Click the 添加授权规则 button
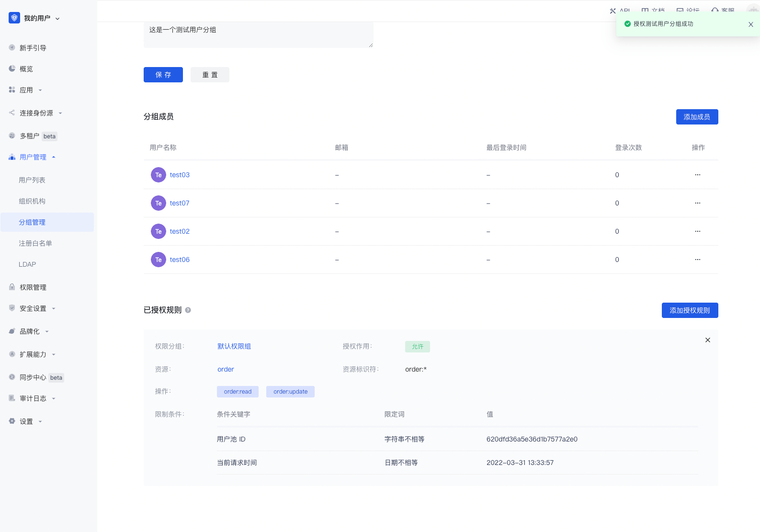Screen dimensions: 760x532 pos(689,310)
